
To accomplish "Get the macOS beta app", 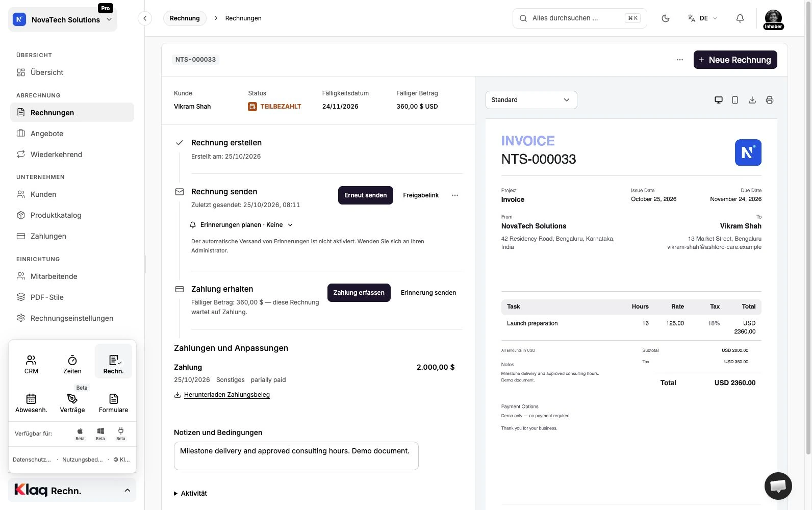I will pyautogui.click(x=80, y=434).
